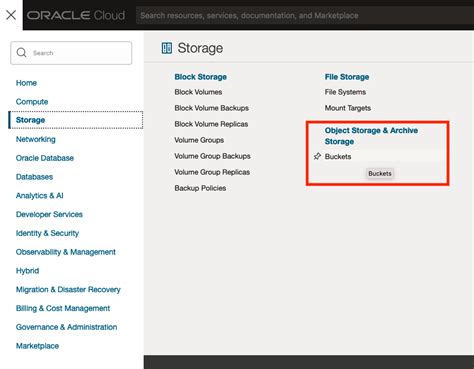Open Migration & Disaster Recovery category
Image resolution: width=474 pixels, height=369 pixels.
click(68, 289)
